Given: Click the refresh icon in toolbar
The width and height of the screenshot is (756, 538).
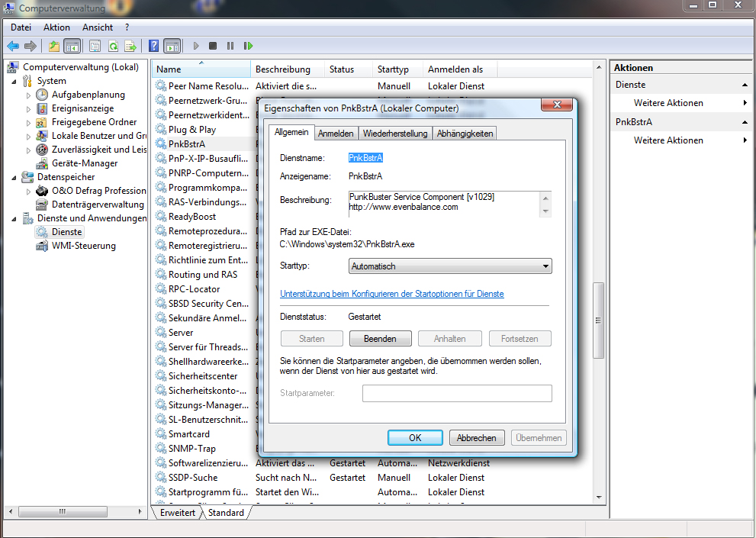Looking at the screenshot, I should (x=113, y=46).
